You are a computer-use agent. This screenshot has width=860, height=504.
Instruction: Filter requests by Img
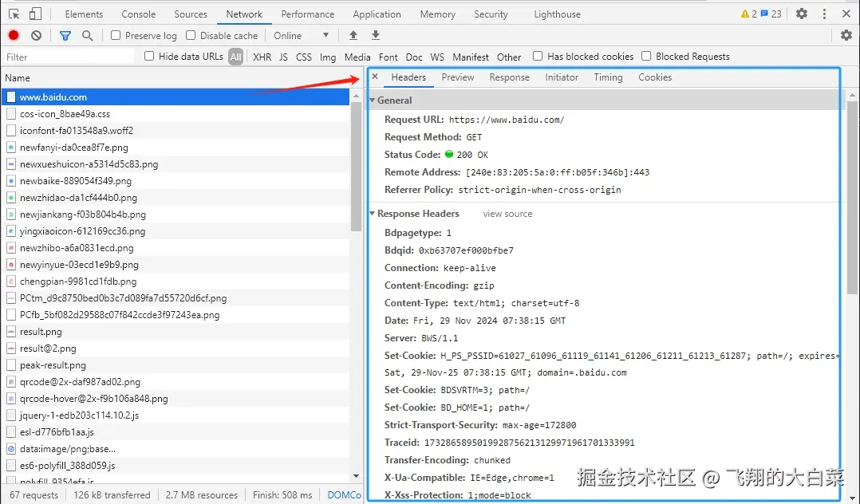328,57
